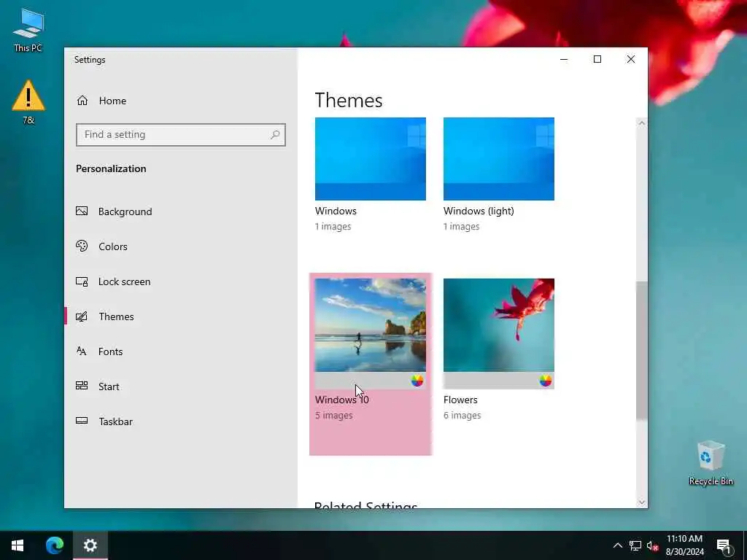Click the color wheel on Flowers theme
This screenshot has width=747, height=560.
pyautogui.click(x=546, y=381)
